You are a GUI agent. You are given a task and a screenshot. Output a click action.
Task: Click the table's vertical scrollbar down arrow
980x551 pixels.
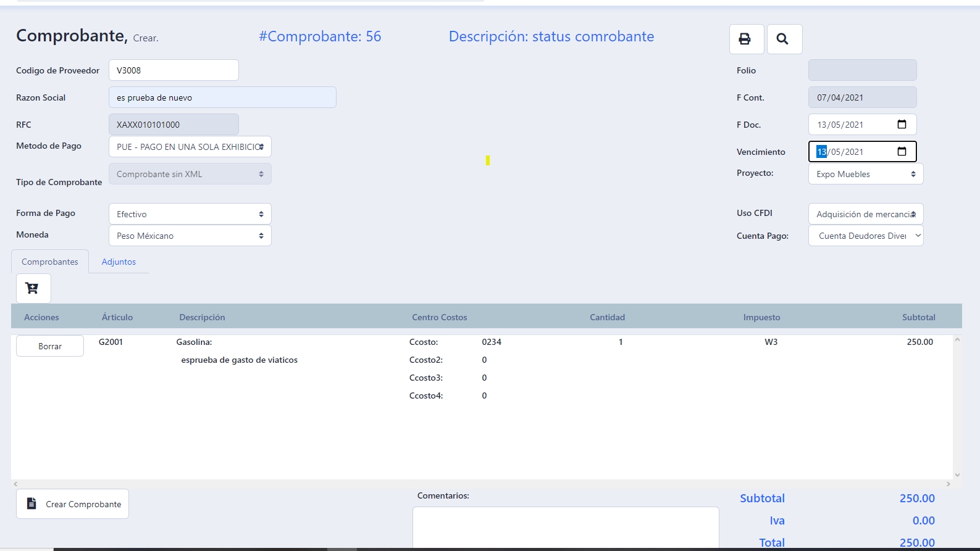pyautogui.click(x=957, y=474)
